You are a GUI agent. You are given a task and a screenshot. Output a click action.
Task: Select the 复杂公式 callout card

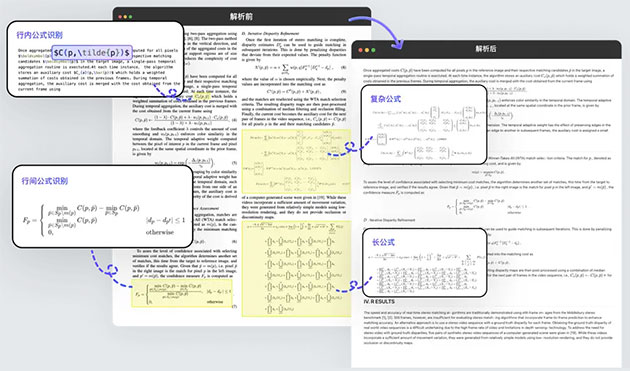click(424, 125)
